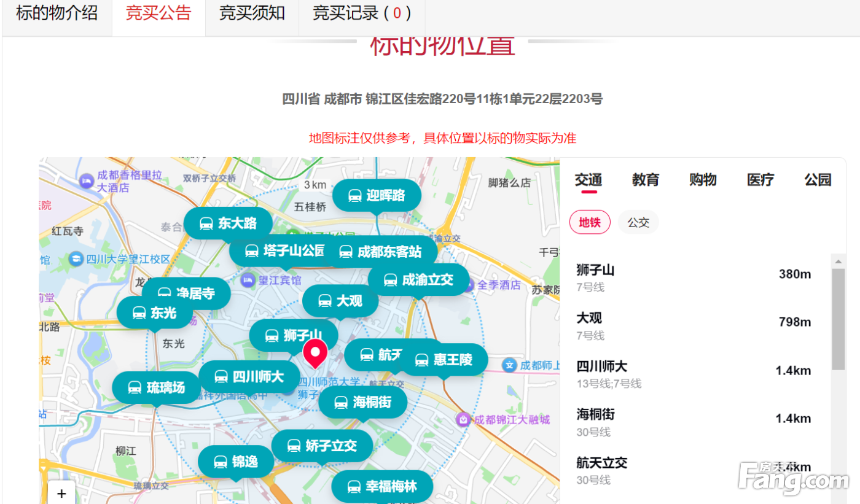Select the 教育 nearby category
The width and height of the screenshot is (860, 504).
click(646, 180)
